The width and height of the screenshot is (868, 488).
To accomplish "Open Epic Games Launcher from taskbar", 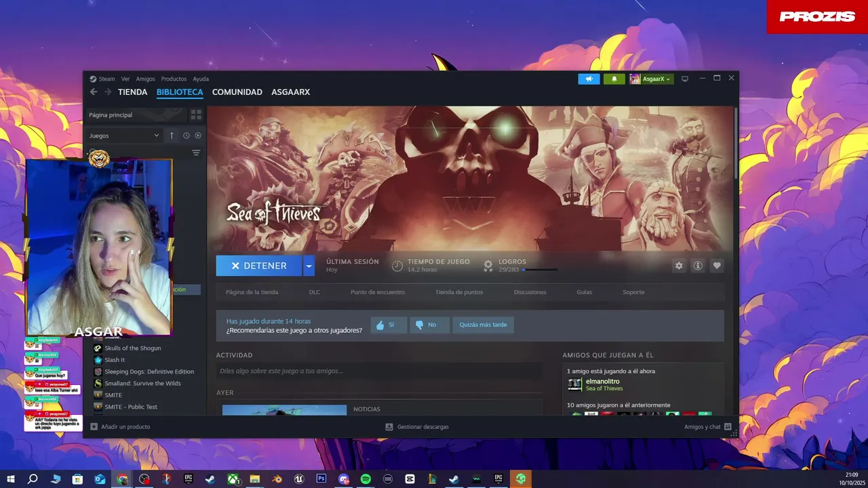I will coord(189,479).
